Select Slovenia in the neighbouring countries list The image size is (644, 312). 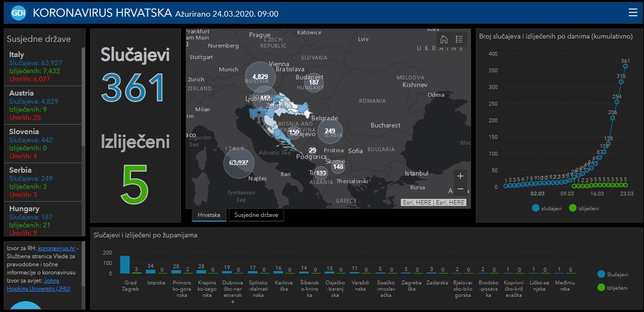pos(43,144)
